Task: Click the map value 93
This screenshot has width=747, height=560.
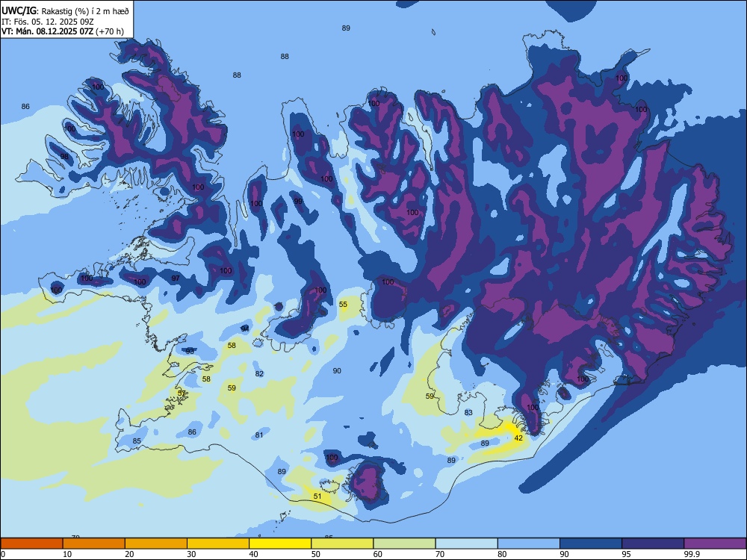Action: click(190, 351)
